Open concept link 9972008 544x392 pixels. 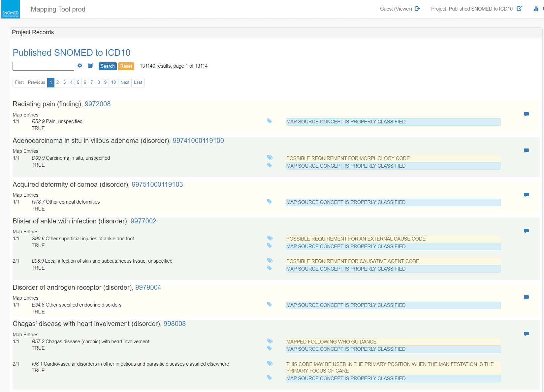pyautogui.click(x=98, y=104)
